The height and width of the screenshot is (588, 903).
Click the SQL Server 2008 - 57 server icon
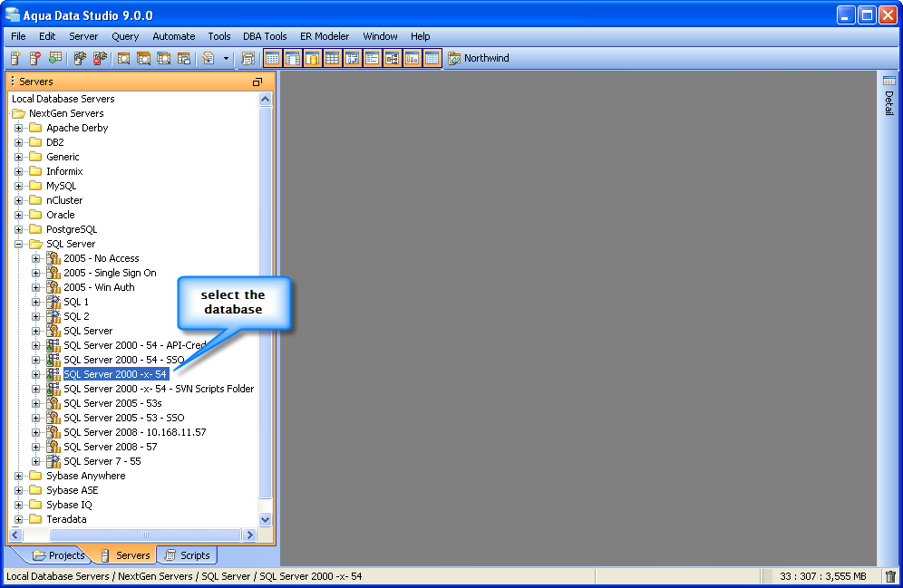click(x=53, y=447)
